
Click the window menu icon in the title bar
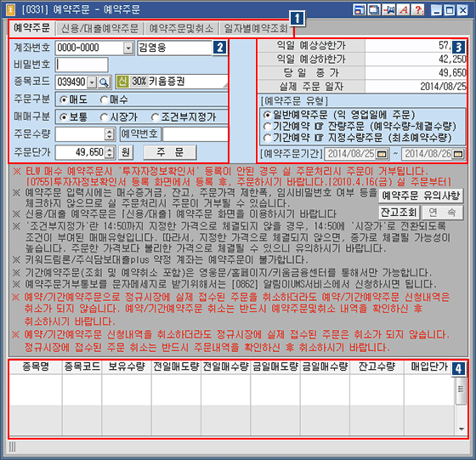pos(10,9)
